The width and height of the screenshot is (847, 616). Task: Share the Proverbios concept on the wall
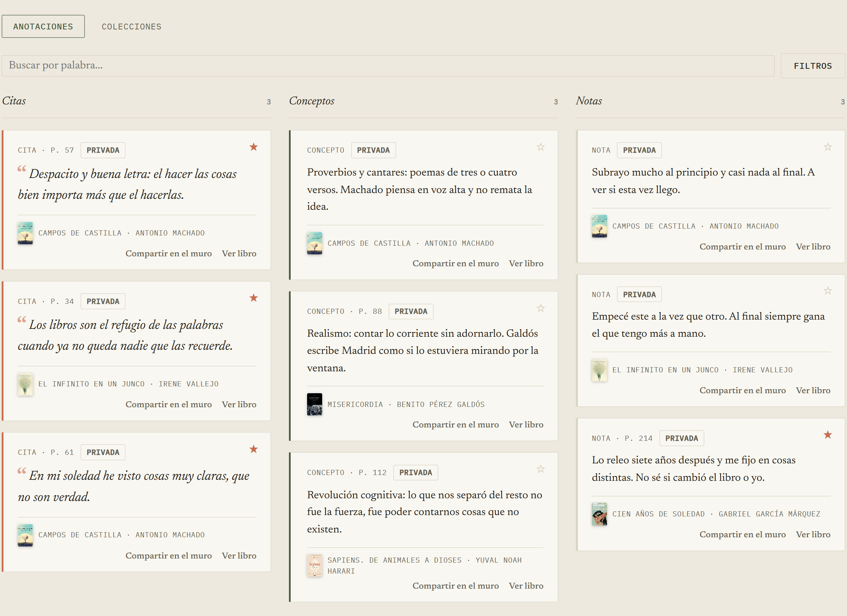point(456,264)
